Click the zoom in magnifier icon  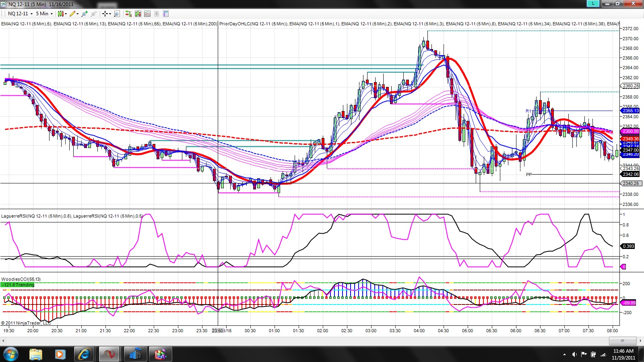click(x=85, y=14)
